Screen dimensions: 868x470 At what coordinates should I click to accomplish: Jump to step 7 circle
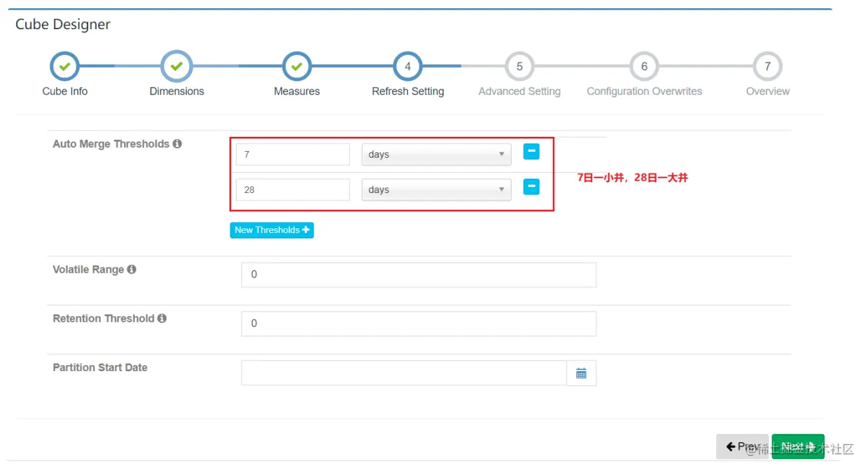pos(768,66)
